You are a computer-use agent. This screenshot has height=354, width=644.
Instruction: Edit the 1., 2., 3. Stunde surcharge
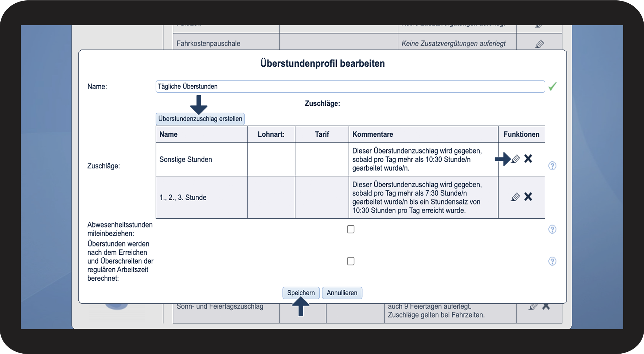point(515,197)
